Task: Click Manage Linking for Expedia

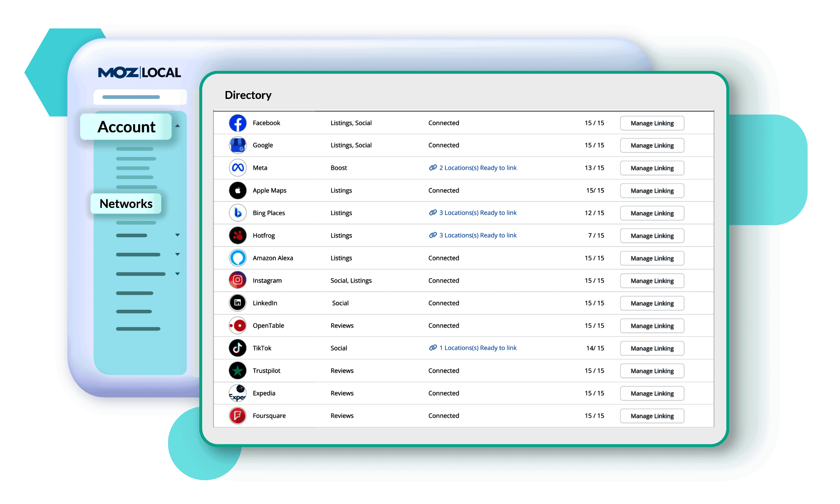Action: click(651, 393)
